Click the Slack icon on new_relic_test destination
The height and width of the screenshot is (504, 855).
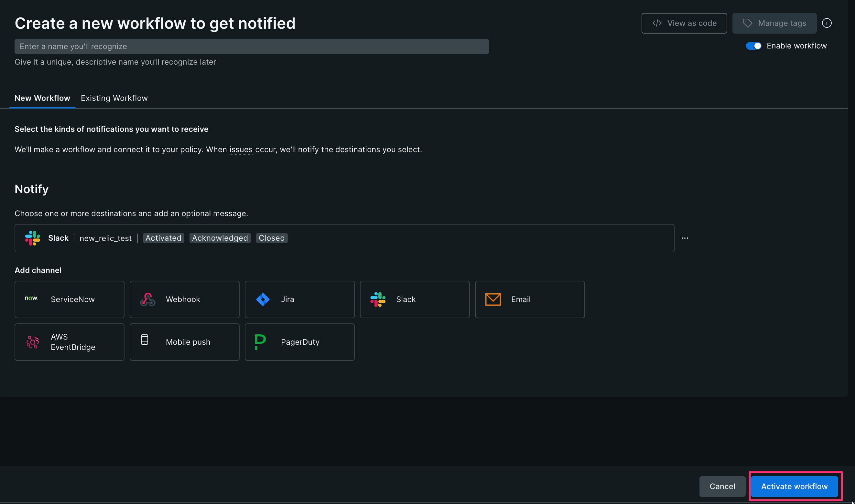coord(32,238)
